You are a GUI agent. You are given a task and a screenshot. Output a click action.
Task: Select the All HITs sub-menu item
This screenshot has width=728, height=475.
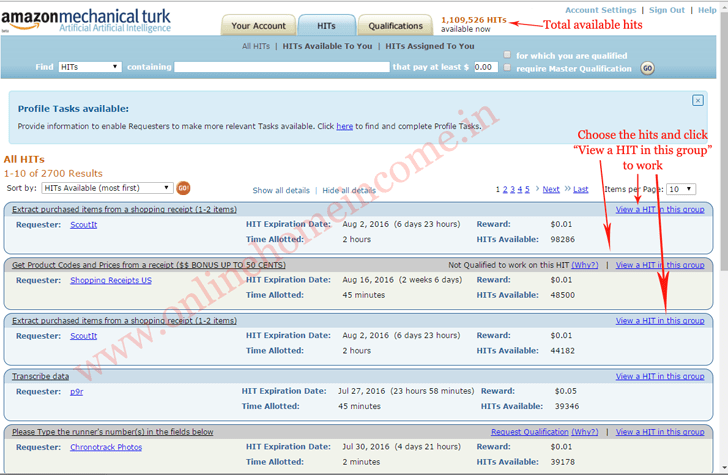256,46
